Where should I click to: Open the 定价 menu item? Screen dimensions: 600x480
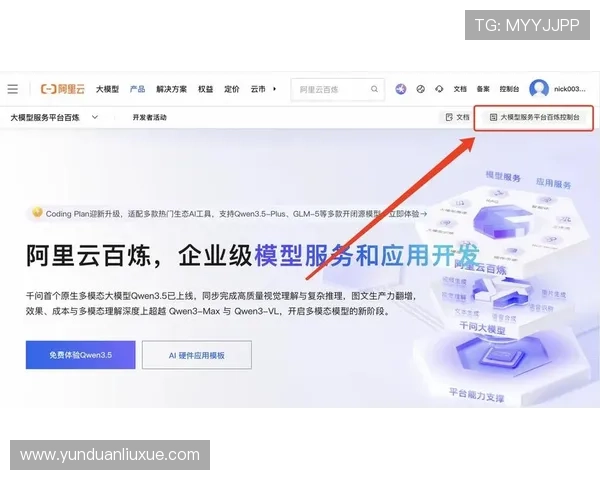click(232, 89)
